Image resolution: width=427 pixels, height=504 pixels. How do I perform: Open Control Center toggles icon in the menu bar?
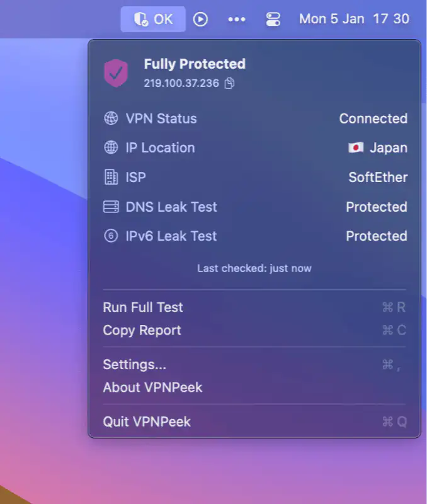coord(273,19)
